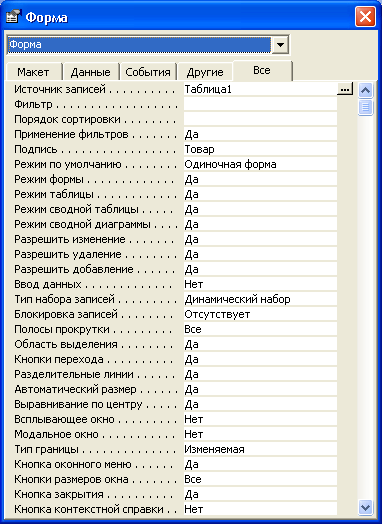The image size is (382, 524).
Task: Select the Область выделения value
Action: point(260,344)
